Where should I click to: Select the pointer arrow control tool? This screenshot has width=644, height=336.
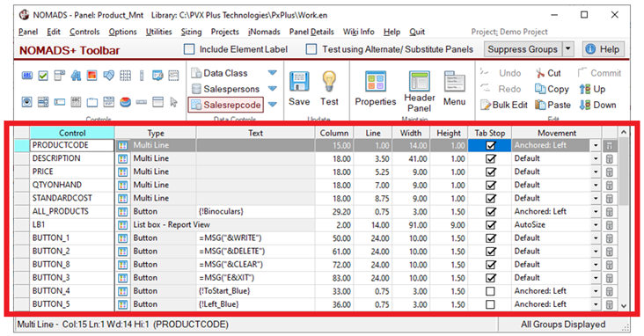(x=173, y=102)
